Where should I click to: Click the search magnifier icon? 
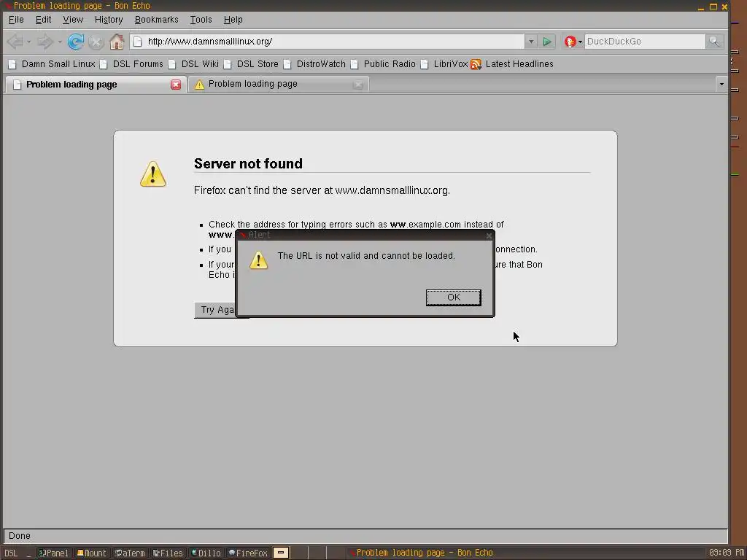click(x=714, y=42)
